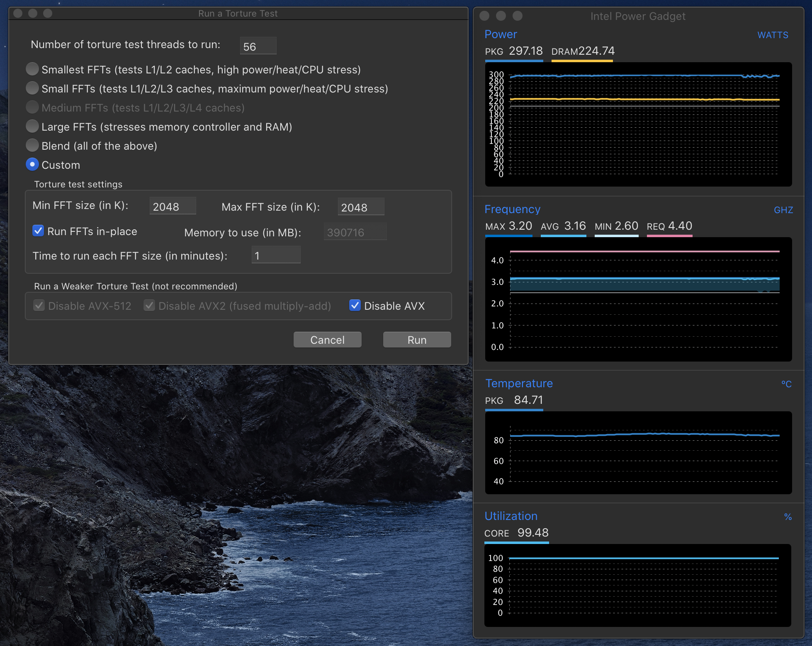
Task: Click the DRAM power reading value
Action: click(x=596, y=51)
